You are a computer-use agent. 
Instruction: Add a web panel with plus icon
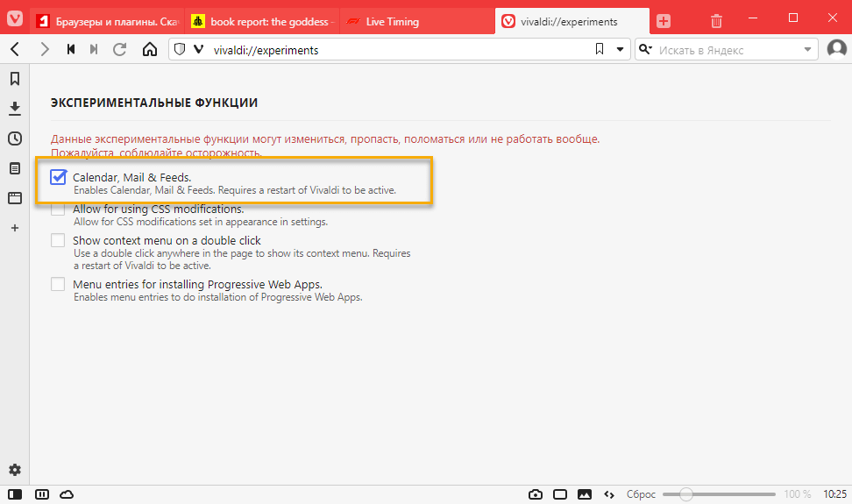pyautogui.click(x=15, y=228)
